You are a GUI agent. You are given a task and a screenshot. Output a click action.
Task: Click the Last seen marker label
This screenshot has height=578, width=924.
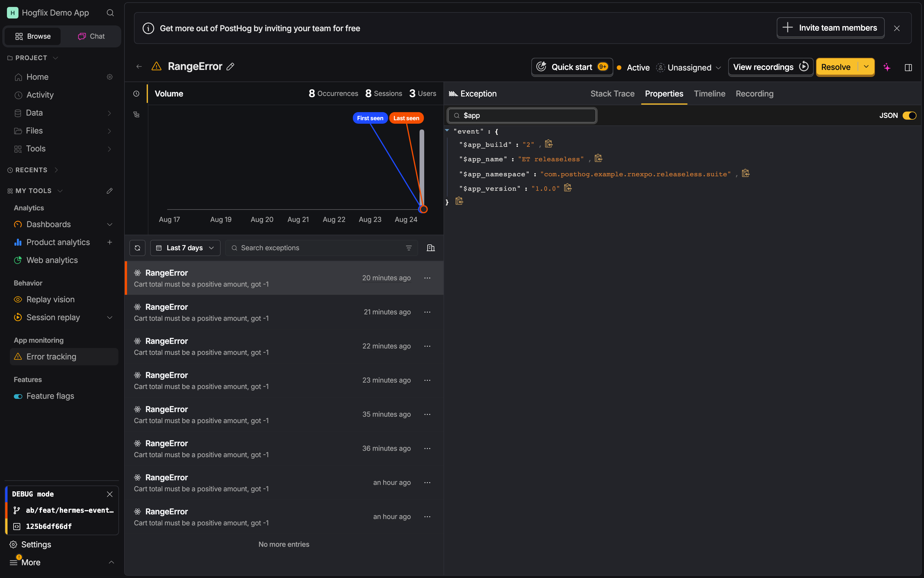click(406, 118)
